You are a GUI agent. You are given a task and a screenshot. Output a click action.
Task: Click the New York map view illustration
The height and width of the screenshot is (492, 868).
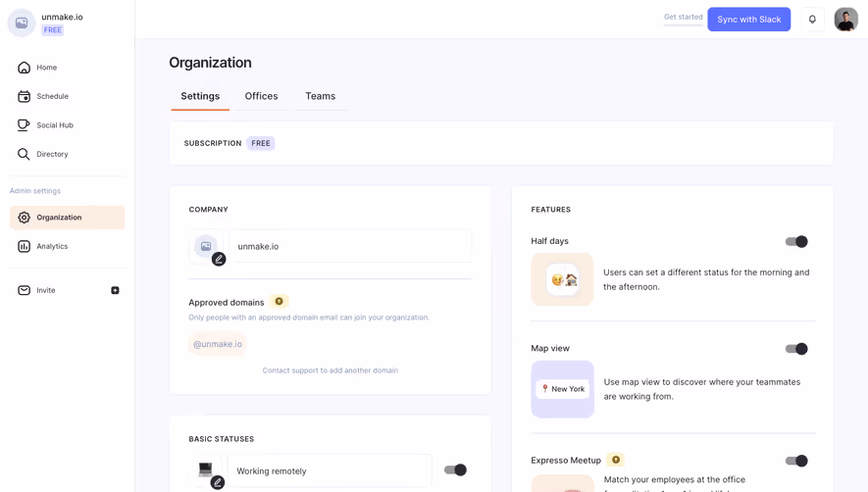point(562,389)
